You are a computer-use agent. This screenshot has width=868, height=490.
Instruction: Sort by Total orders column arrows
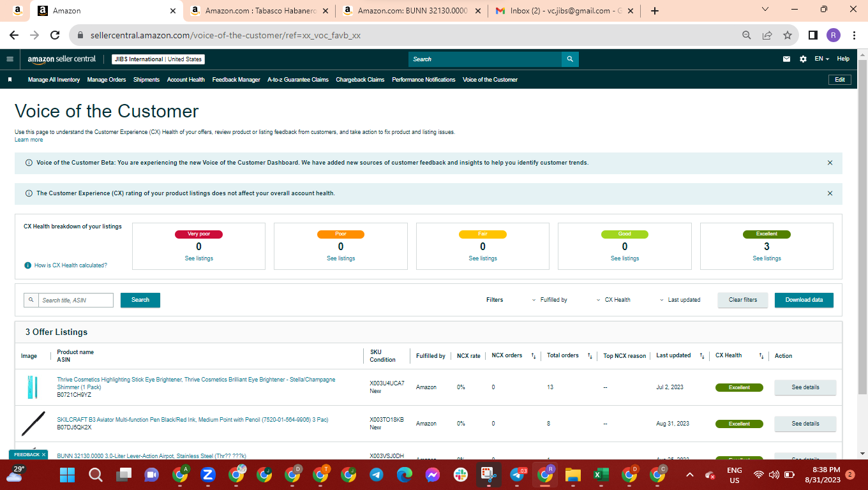tap(590, 356)
